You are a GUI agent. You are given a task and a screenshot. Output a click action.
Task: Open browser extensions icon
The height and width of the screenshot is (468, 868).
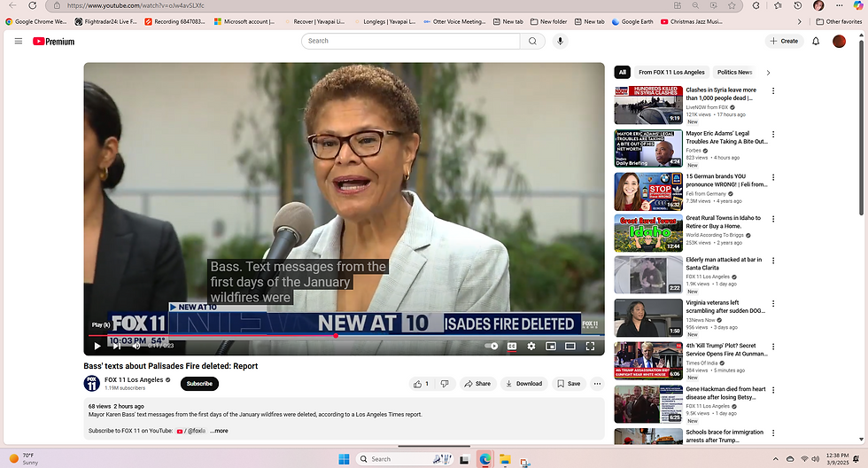[756, 5]
